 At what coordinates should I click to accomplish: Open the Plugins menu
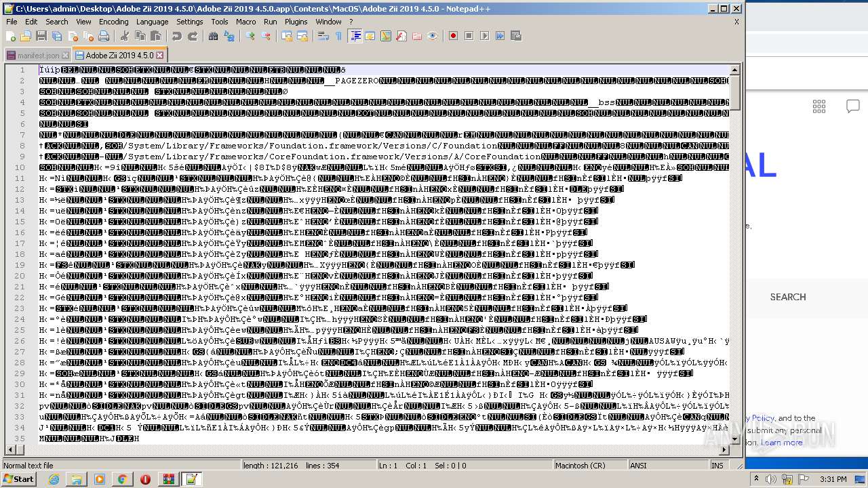pyautogui.click(x=296, y=22)
